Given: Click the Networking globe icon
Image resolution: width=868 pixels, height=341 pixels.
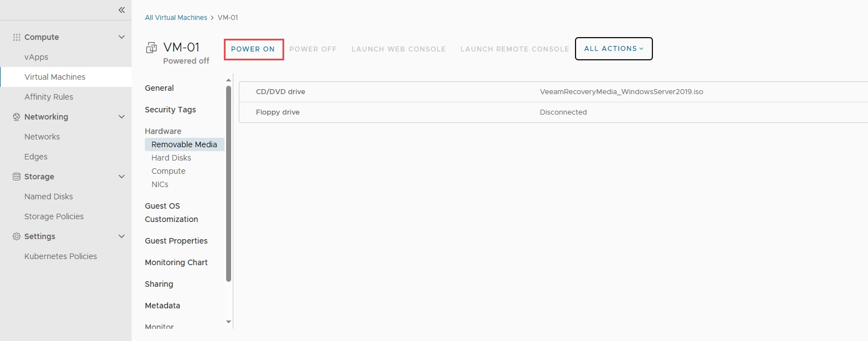Looking at the screenshot, I should (17, 117).
